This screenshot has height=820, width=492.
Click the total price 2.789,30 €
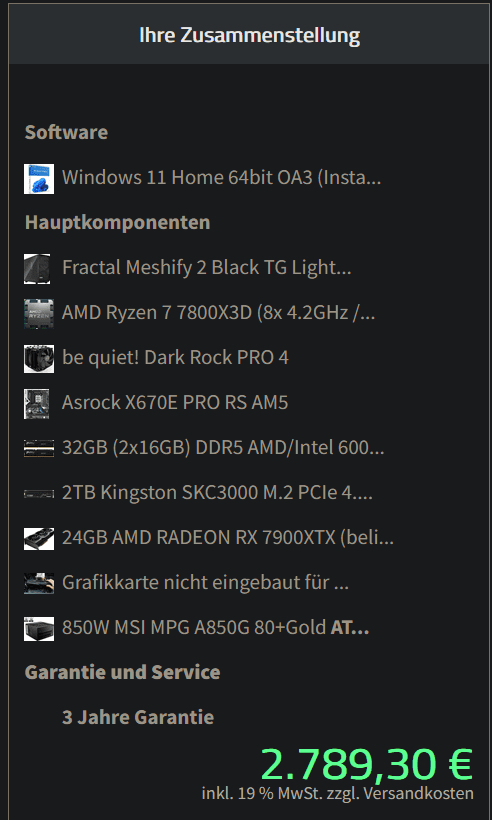(x=367, y=765)
